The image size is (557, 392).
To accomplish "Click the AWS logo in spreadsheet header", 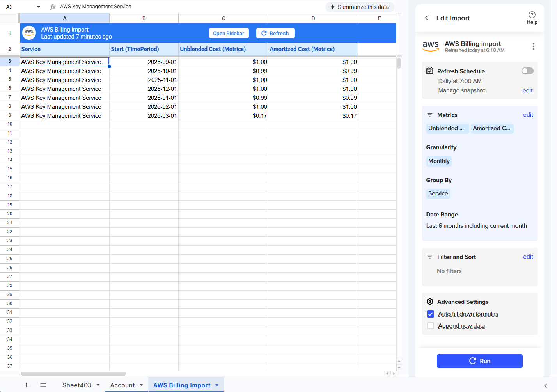I will pyautogui.click(x=29, y=33).
